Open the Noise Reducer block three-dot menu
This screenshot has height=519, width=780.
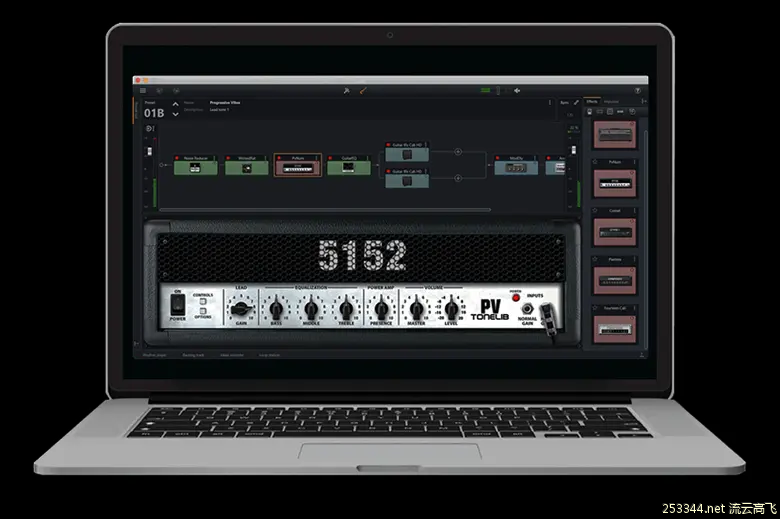click(x=215, y=158)
